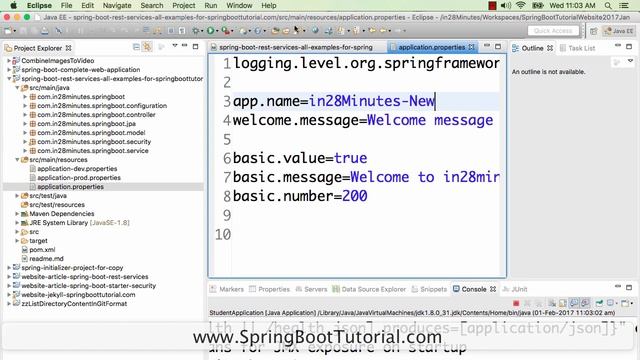640x360 pixels.
Task: Terminate the running application with red stop icon
Action: click(x=516, y=303)
